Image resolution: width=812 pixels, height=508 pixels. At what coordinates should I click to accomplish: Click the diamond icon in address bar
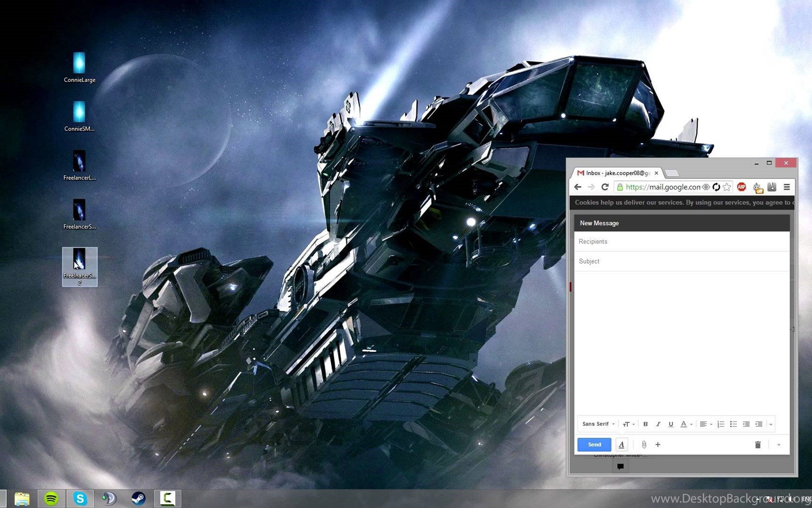pyautogui.click(x=706, y=187)
